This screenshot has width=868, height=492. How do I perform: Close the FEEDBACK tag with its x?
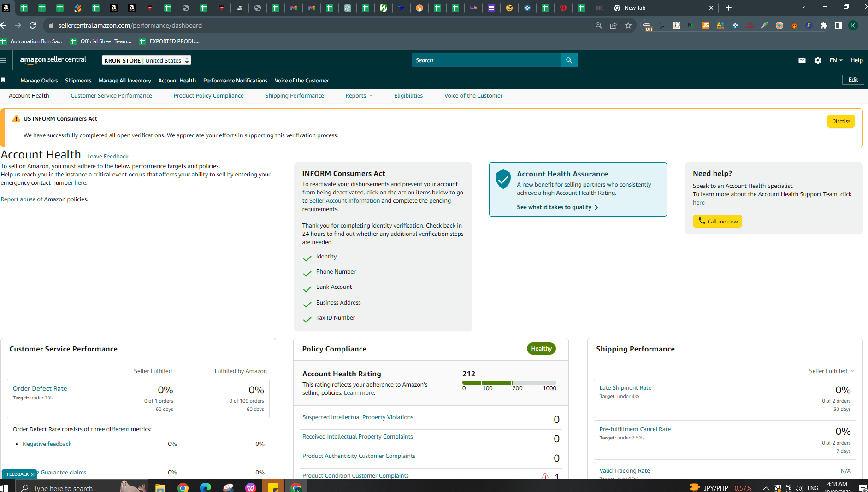point(33,474)
